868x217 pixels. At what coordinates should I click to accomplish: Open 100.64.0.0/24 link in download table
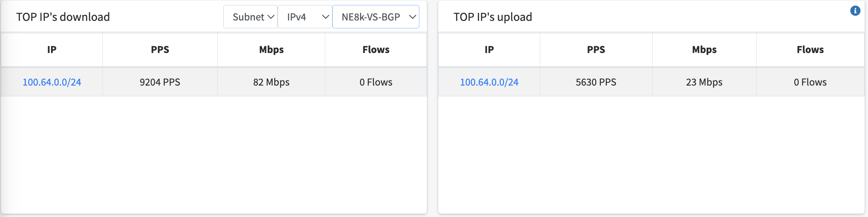click(x=52, y=82)
